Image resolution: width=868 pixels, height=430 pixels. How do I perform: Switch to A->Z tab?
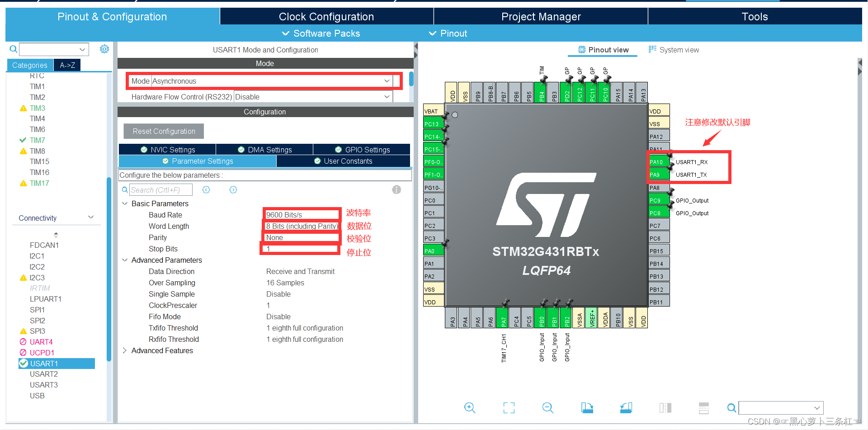(x=67, y=65)
